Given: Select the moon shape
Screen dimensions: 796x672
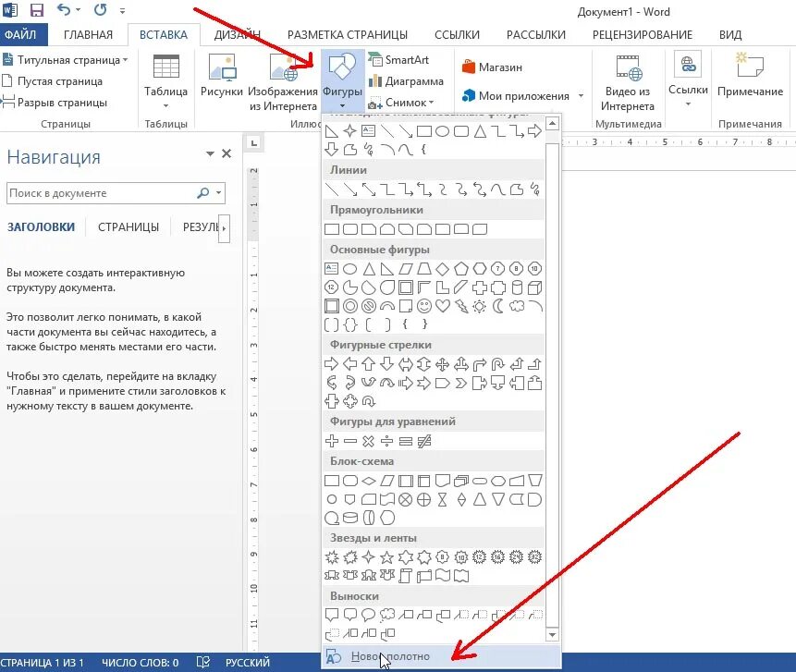Looking at the screenshot, I should (x=498, y=306).
